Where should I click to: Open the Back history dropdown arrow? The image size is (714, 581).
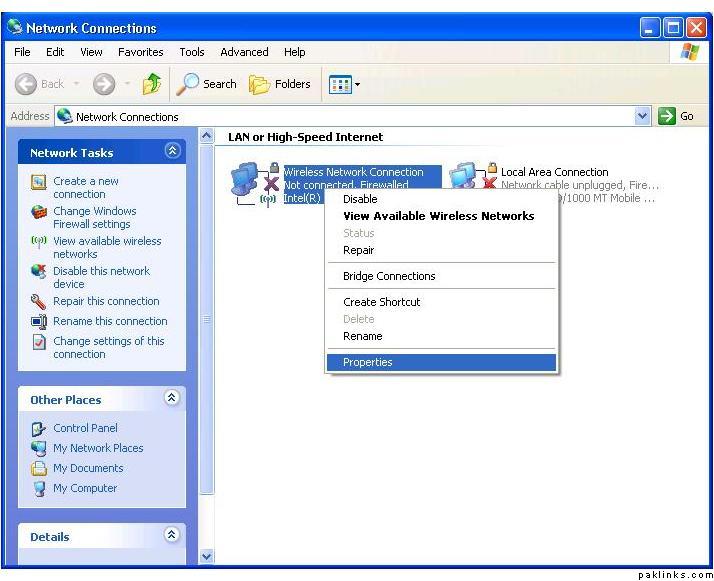point(76,84)
